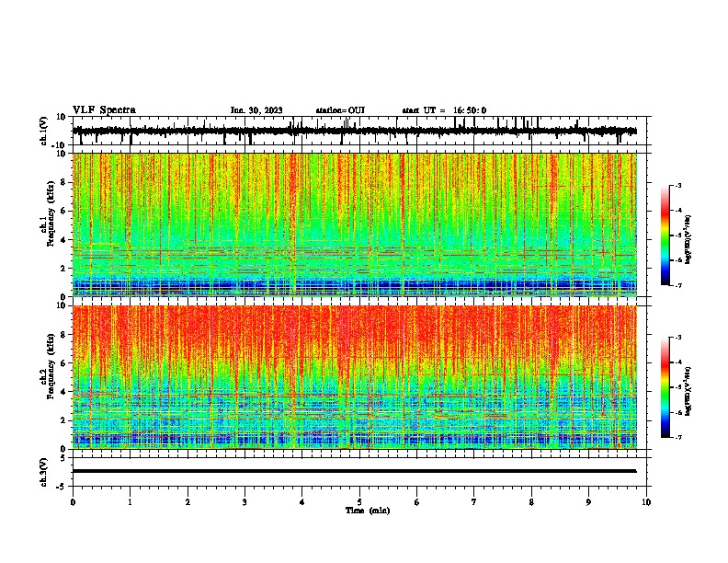Click time axis tick label '5'
728x563 pixels.
(x=359, y=502)
